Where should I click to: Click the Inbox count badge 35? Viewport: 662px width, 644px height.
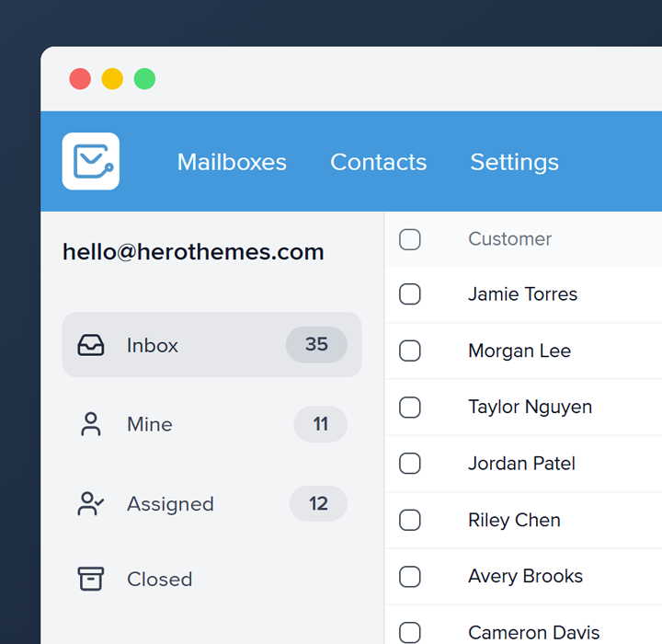tap(316, 344)
